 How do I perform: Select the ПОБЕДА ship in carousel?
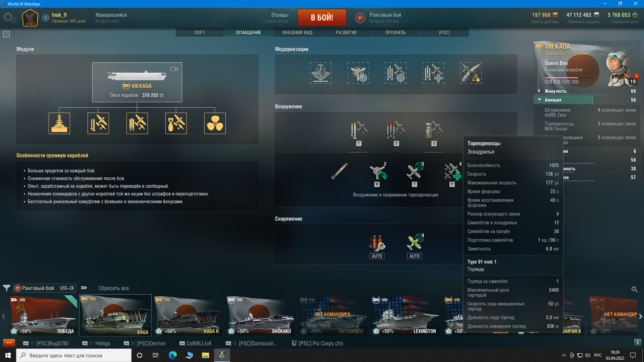pos(43,315)
